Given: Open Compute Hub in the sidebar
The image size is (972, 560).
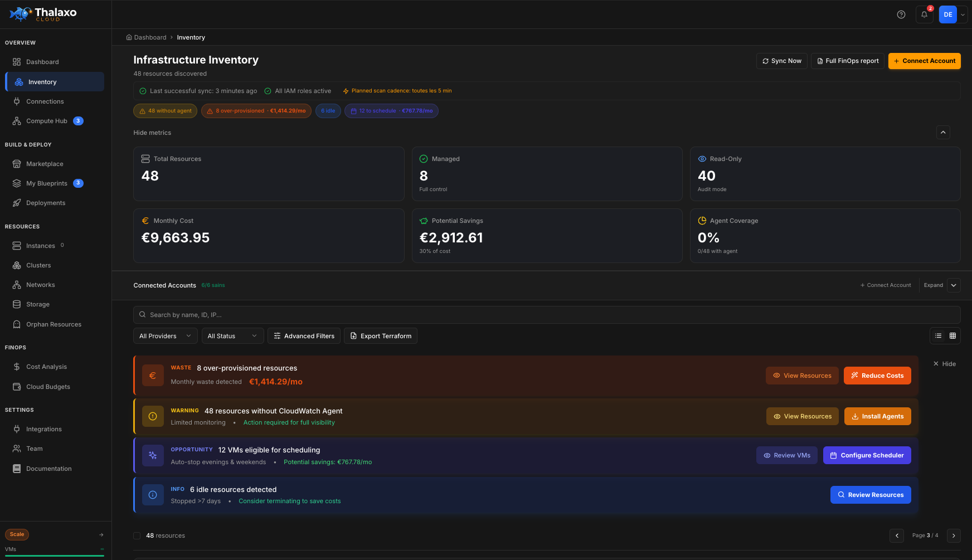Looking at the screenshot, I should point(55,121).
